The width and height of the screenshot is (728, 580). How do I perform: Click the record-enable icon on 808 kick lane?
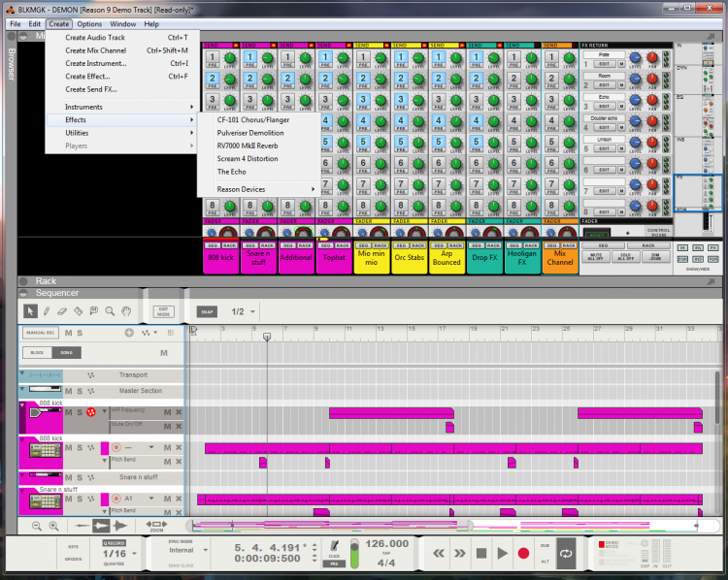(116, 447)
